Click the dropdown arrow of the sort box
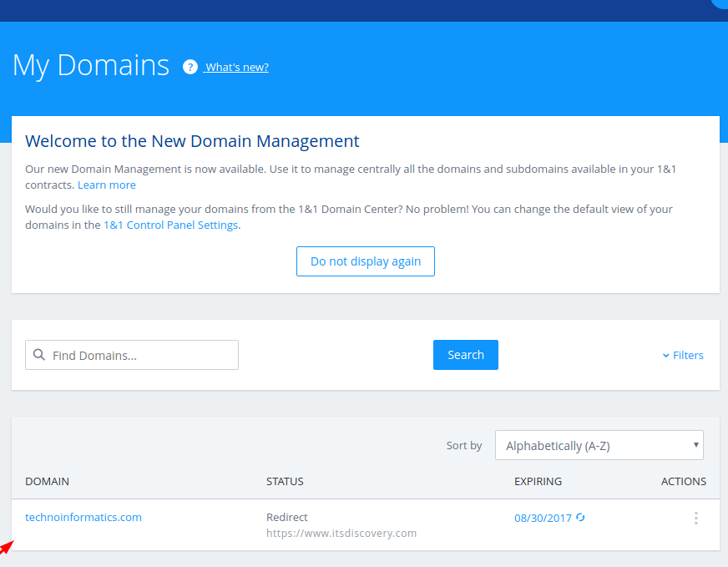The image size is (728, 567). 695,445
